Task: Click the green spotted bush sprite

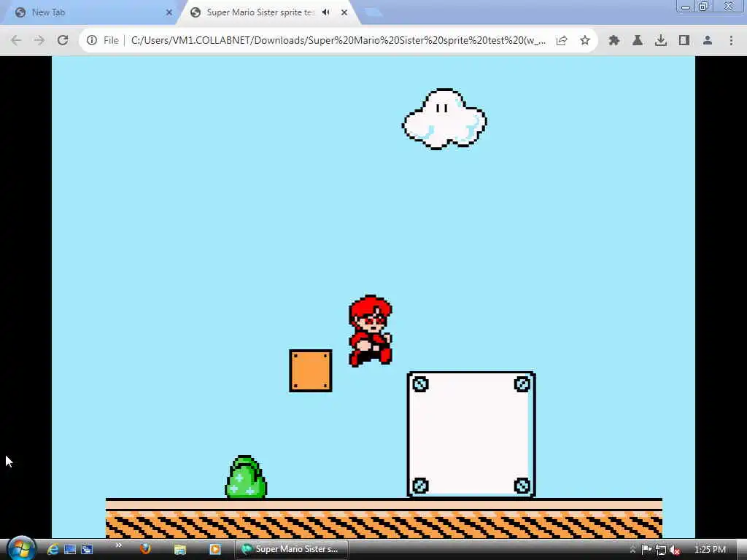Action: pos(246,477)
